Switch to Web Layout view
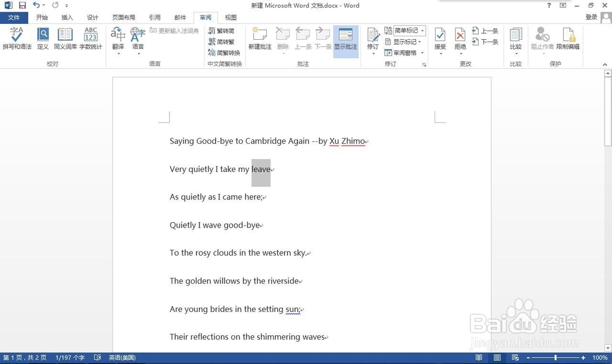Image resolution: width=612 pixels, height=364 pixels. (x=515, y=357)
